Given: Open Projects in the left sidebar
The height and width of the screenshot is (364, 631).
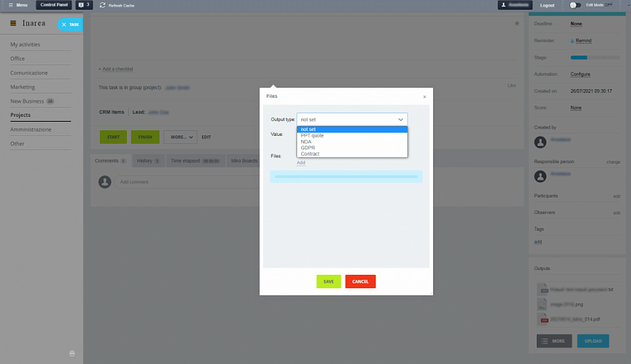Looking at the screenshot, I should pyautogui.click(x=21, y=115).
